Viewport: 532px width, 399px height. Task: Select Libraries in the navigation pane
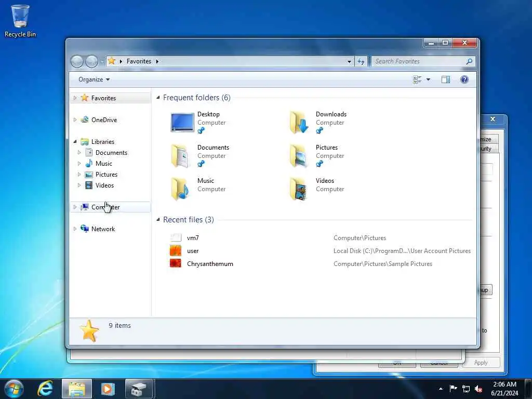[103, 141]
